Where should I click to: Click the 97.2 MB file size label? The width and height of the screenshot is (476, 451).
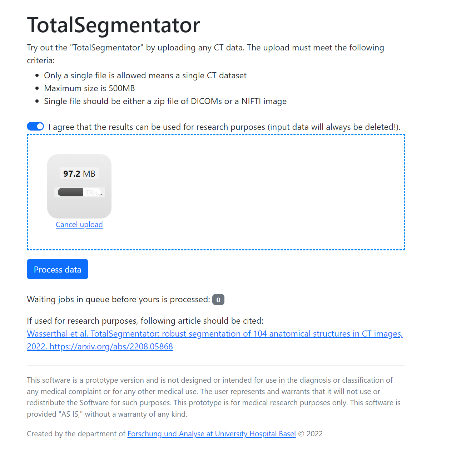click(x=79, y=173)
